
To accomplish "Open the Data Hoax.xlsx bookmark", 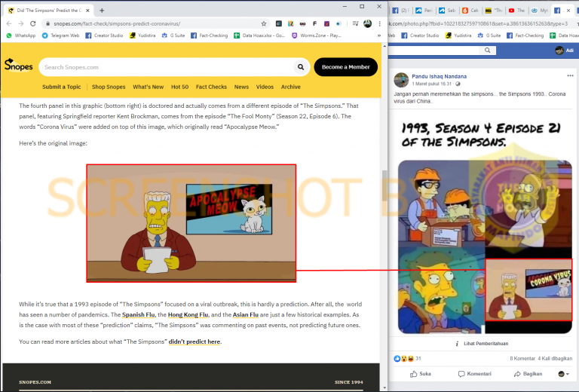I will [x=259, y=35].
